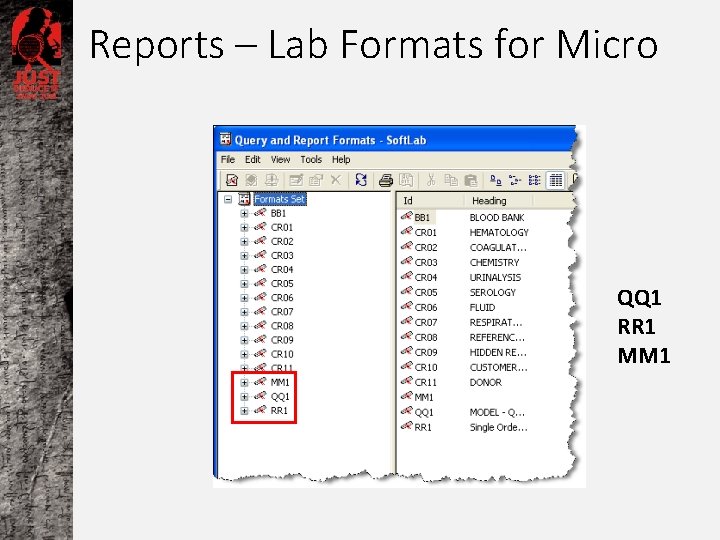Select the details view icon
The width and height of the screenshot is (720, 540).
point(556,180)
